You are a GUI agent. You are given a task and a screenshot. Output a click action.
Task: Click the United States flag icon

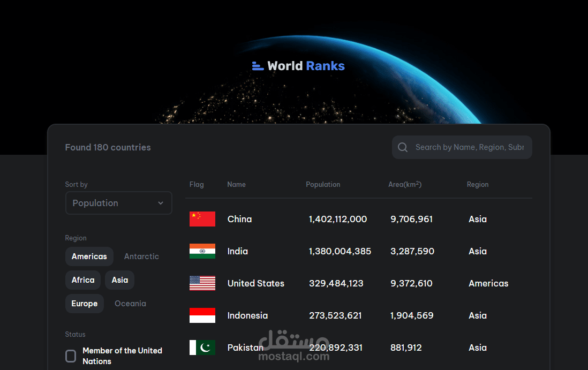pos(202,283)
